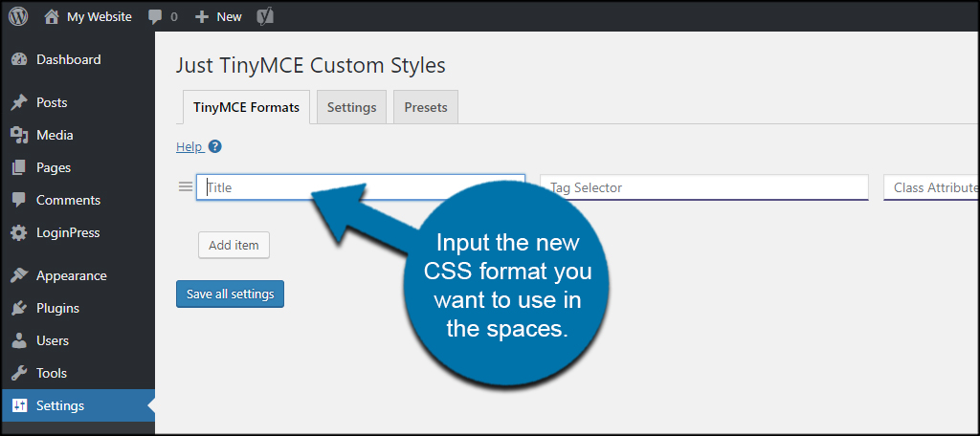The height and width of the screenshot is (436, 980).
Task: Click the Tools wrench icon
Action: 19,373
